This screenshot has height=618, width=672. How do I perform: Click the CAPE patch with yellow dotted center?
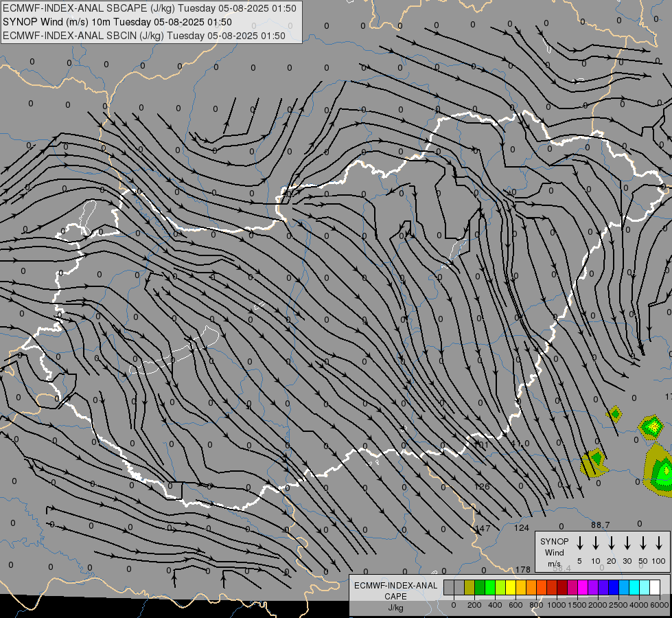[652, 427]
